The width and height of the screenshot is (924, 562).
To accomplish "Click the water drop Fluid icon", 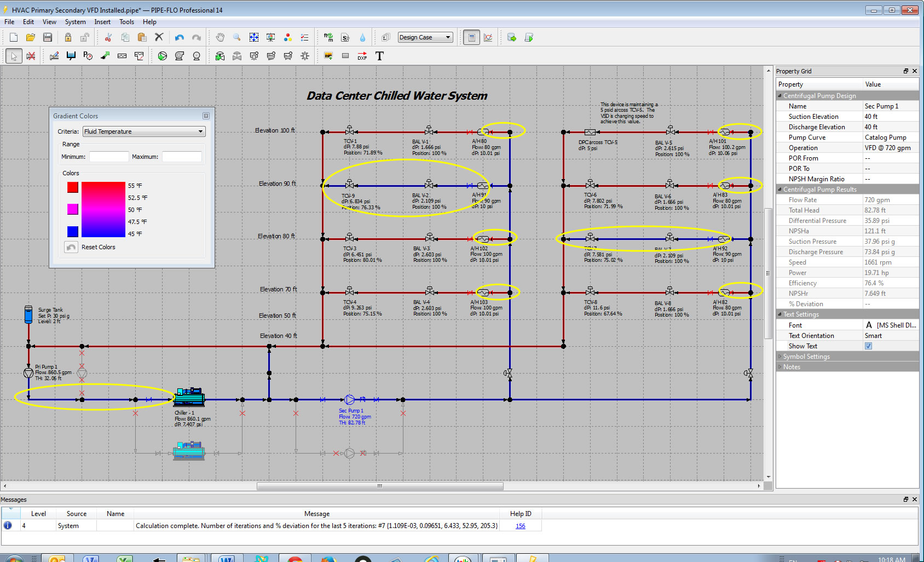I will point(362,37).
